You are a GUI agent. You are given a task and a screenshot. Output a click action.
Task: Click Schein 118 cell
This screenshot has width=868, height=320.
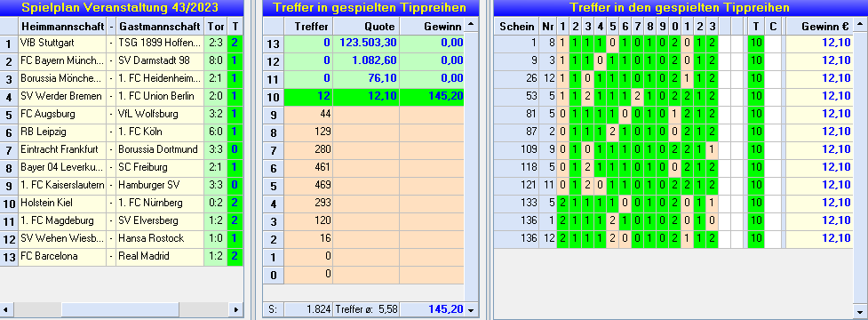(x=516, y=167)
